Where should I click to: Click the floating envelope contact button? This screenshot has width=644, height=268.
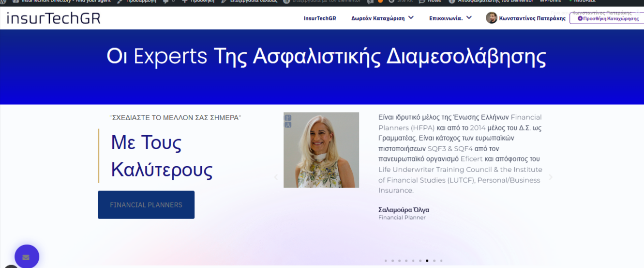pyautogui.click(x=27, y=257)
